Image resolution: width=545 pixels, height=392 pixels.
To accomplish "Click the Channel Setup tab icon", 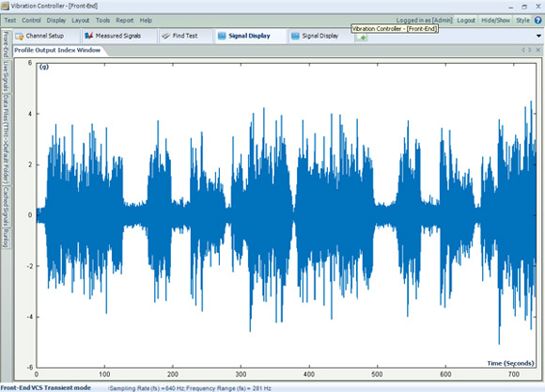I will (x=20, y=36).
